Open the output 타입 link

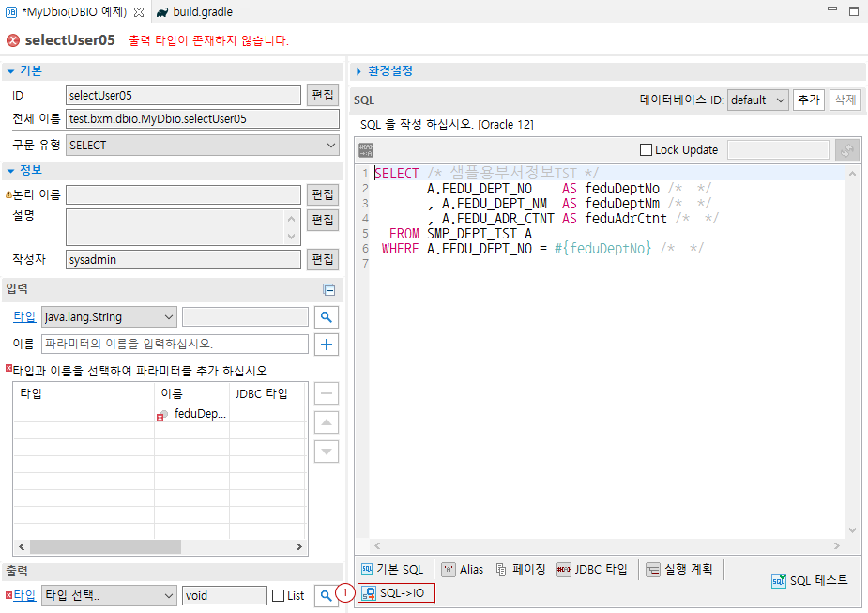pyautogui.click(x=24, y=595)
